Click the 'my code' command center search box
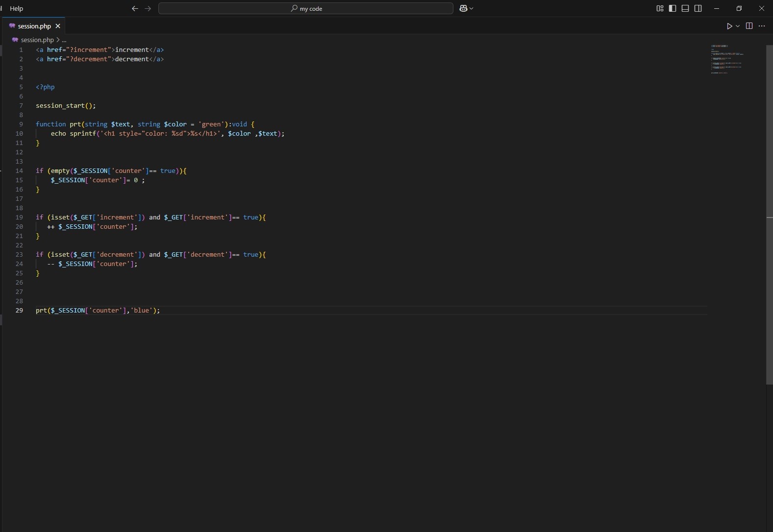773x532 pixels. (x=305, y=8)
